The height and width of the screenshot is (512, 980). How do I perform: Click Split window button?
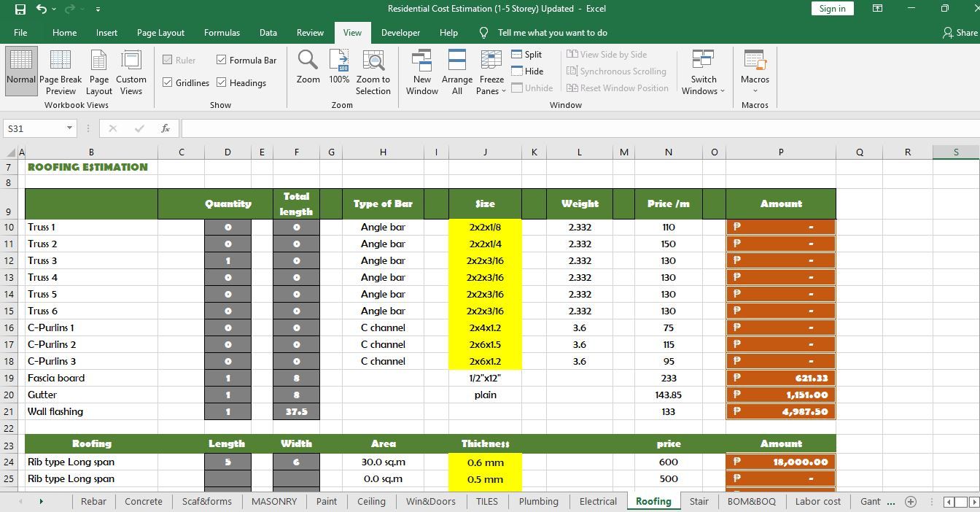[527, 54]
